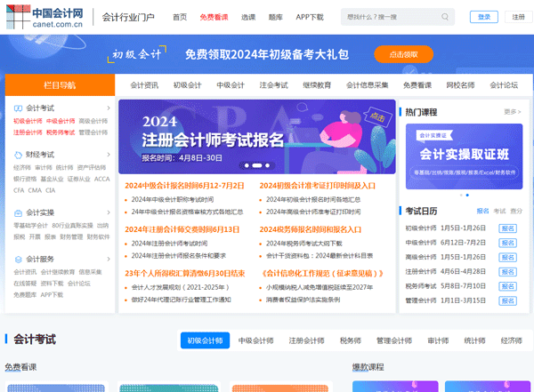Click the orange 点击领取 button

tap(403, 54)
